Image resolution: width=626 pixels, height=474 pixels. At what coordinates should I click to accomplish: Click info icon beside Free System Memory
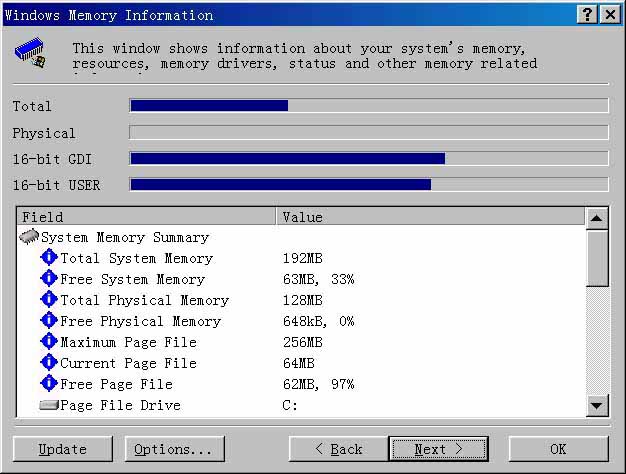tap(49, 279)
